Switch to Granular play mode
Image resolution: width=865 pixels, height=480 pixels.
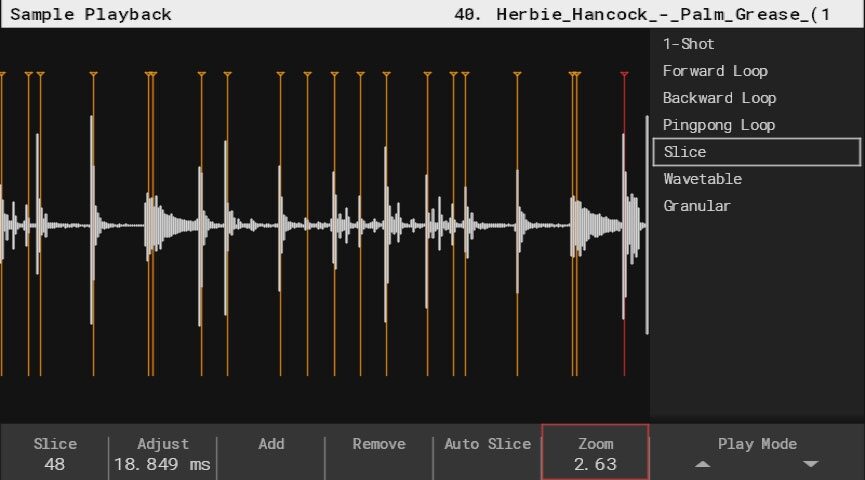(697, 206)
